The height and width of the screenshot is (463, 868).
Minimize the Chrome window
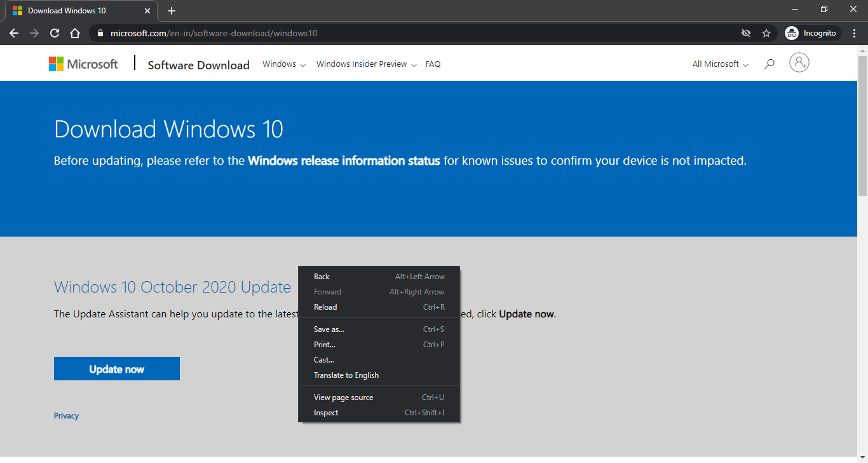(795, 9)
